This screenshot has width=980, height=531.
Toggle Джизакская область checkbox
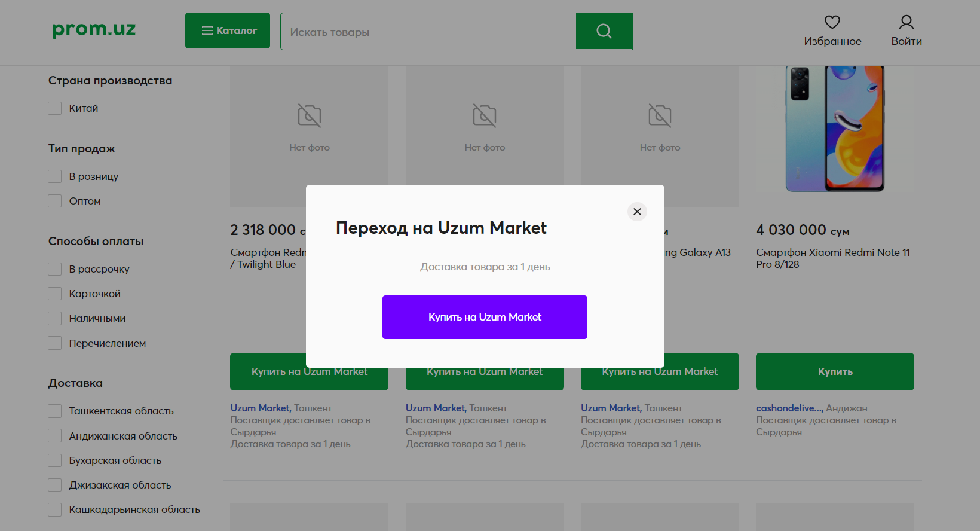point(55,485)
